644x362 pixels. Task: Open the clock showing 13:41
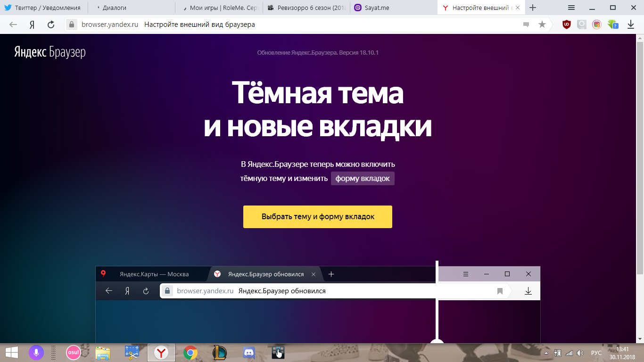pos(623,353)
